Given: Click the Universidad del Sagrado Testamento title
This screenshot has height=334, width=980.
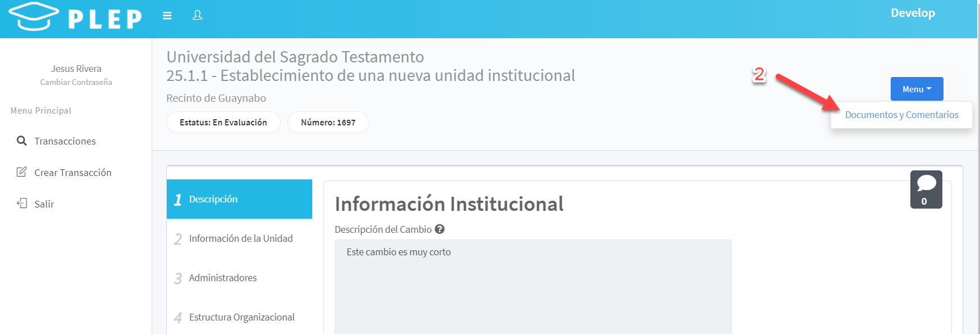Looking at the screenshot, I should tap(295, 57).
